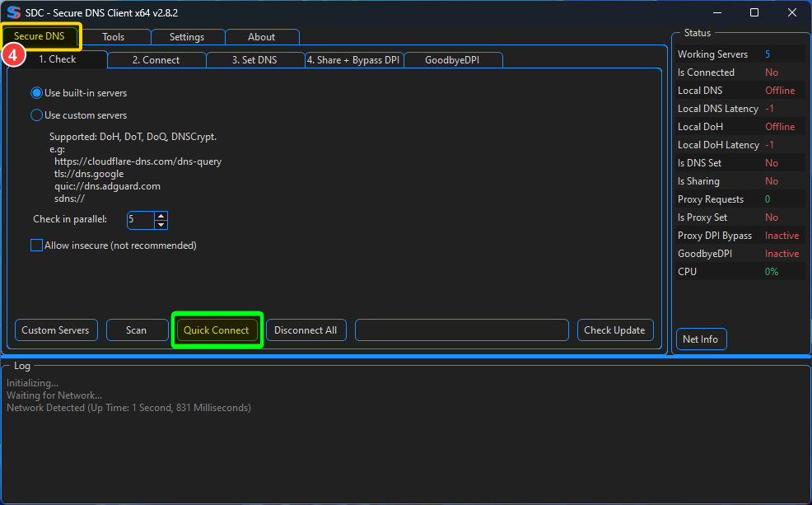Click the Local DNS Offline status

[x=780, y=91]
